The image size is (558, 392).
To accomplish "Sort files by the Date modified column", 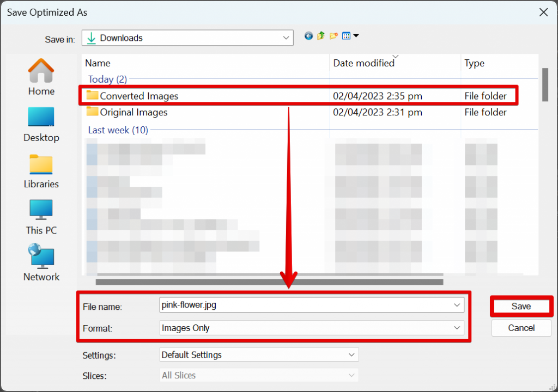I will click(x=363, y=63).
